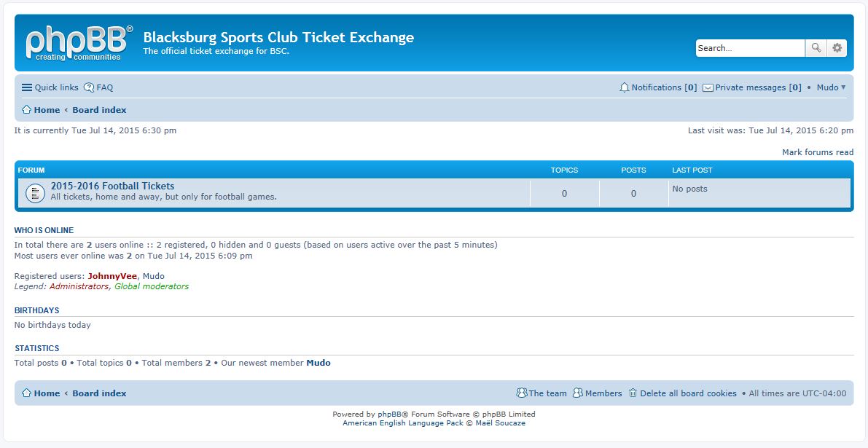
Task: Open Maël Soucaze footer link
Action: 501,423
